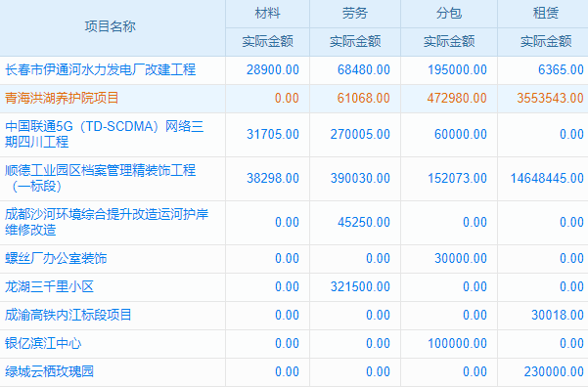588x387 pixels.
Task: Click labor amount 321500.00
Action: point(360,286)
